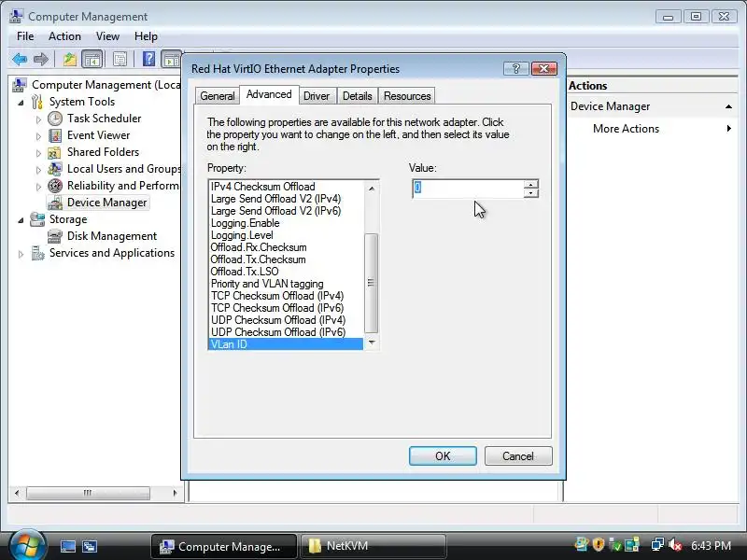The height and width of the screenshot is (560, 747).
Task: Click the Up one level folder icon
Action: point(70,60)
